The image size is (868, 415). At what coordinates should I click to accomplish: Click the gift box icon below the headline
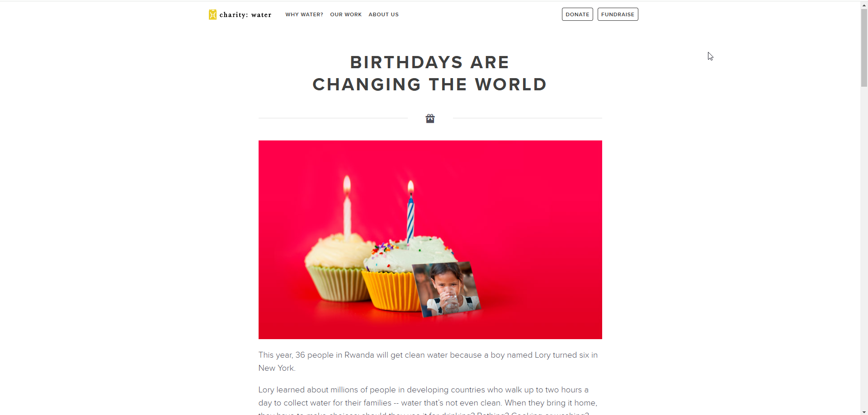(x=430, y=118)
